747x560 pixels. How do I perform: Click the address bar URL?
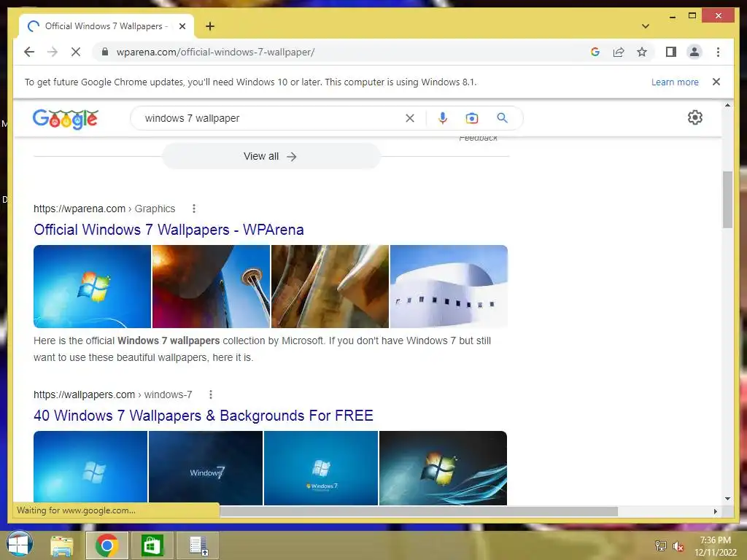click(x=215, y=52)
